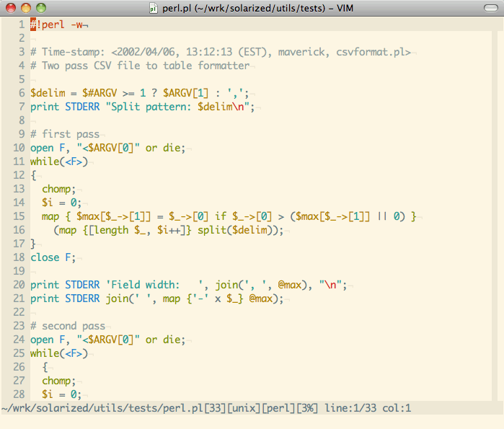
Task: Click the map keyword on line 15
Action: [50, 216]
